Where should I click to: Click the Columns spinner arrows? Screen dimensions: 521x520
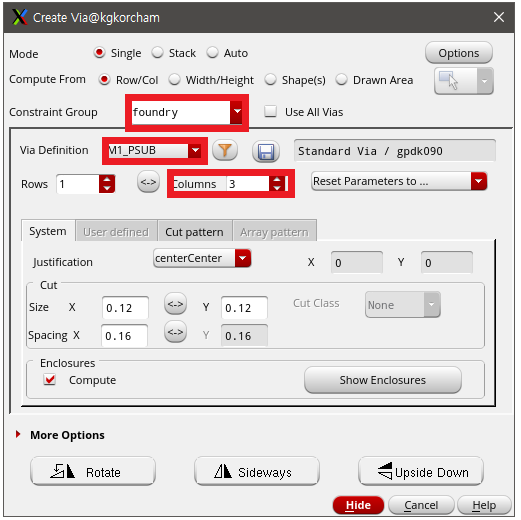[277, 184]
